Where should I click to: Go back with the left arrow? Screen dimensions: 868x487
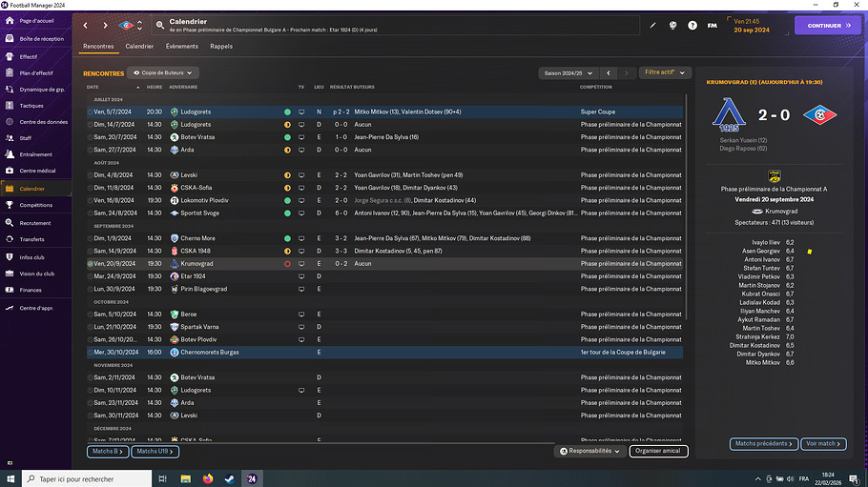[x=86, y=25]
